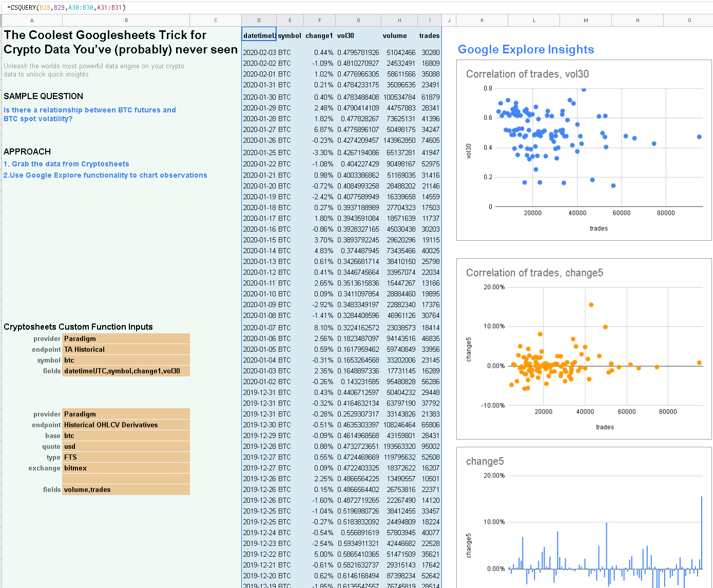Select the trades header cell
The image size is (713, 588).
coord(429,35)
